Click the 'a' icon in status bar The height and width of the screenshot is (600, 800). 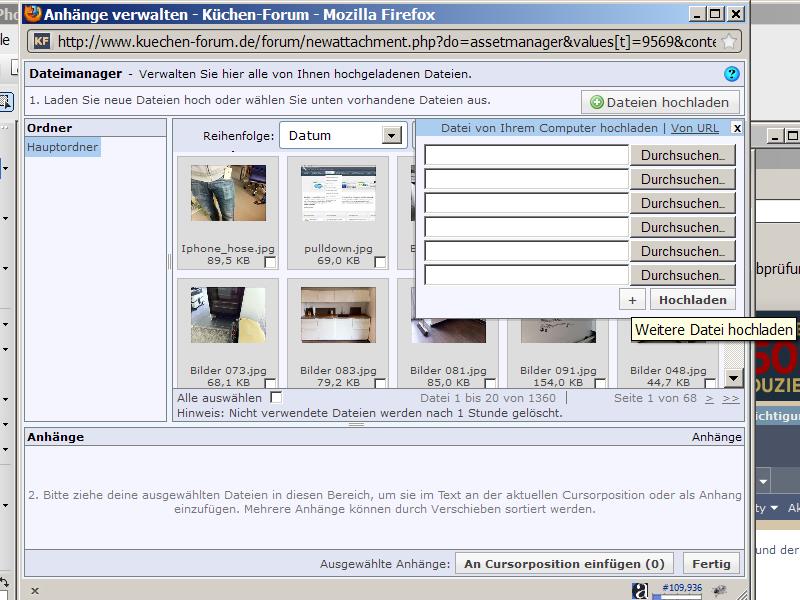640,591
